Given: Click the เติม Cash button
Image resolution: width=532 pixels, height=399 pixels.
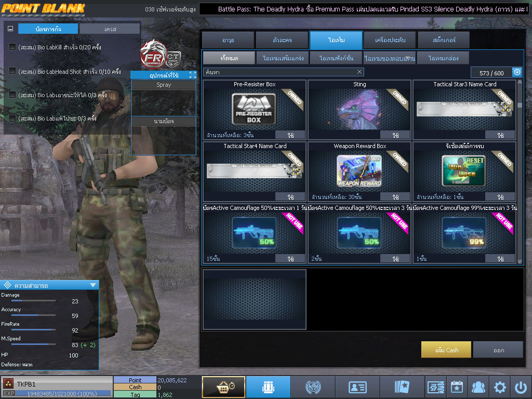Looking at the screenshot, I should (x=446, y=350).
